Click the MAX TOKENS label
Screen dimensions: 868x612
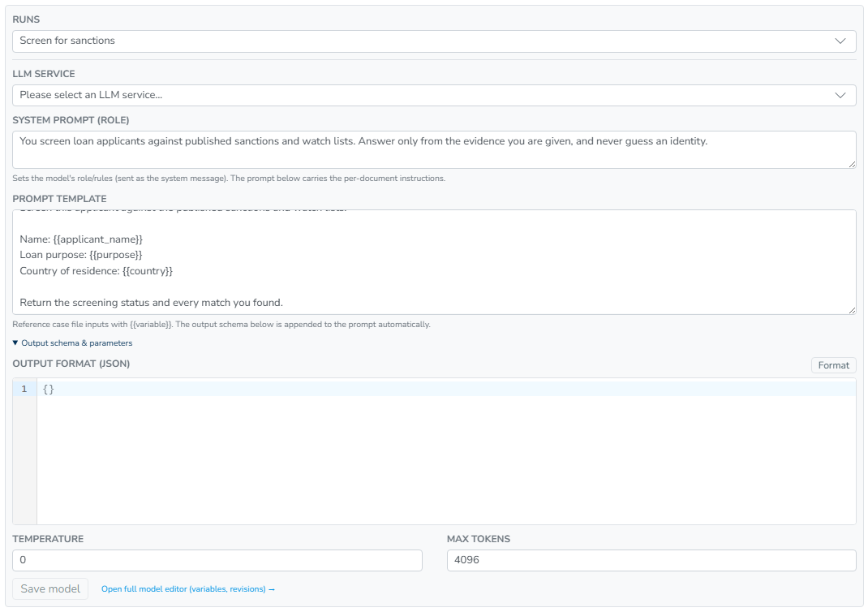[x=479, y=539]
